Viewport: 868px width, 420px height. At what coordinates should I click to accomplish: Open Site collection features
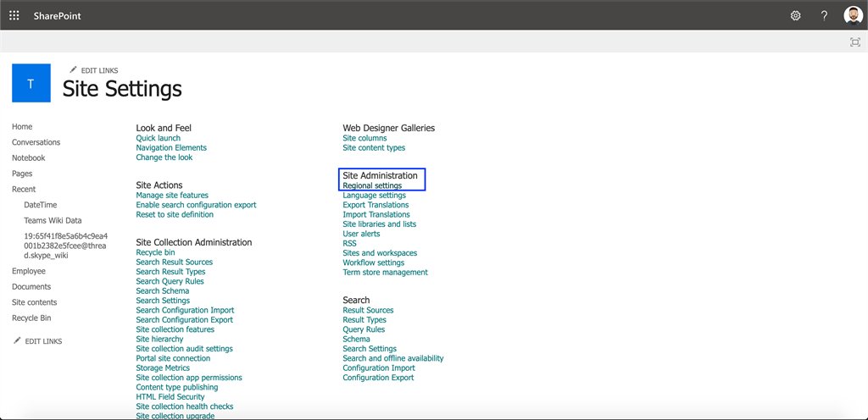click(x=175, y=329)
